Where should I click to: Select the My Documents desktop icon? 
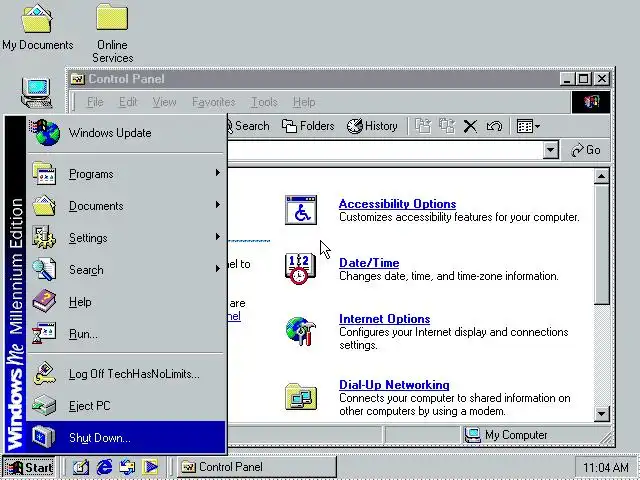(x=37, y=28)
